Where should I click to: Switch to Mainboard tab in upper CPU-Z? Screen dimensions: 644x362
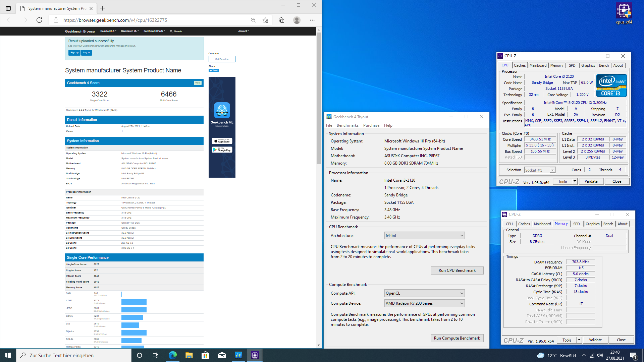[538, 65]
